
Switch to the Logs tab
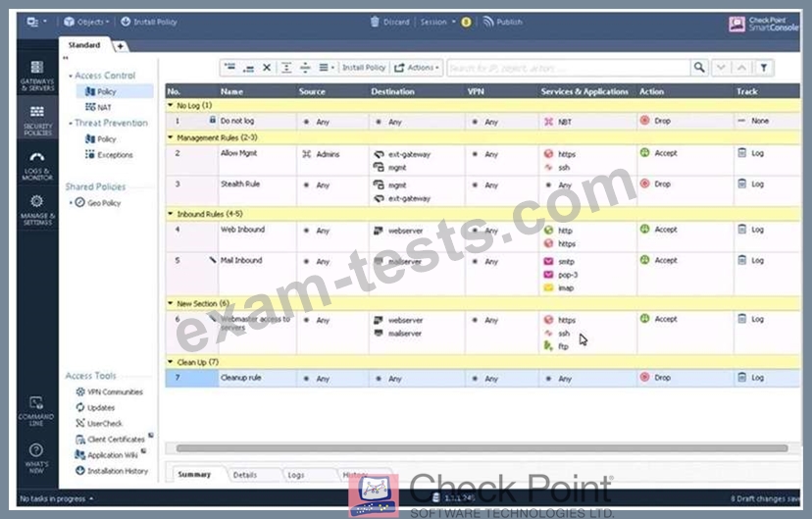[296, 475]
